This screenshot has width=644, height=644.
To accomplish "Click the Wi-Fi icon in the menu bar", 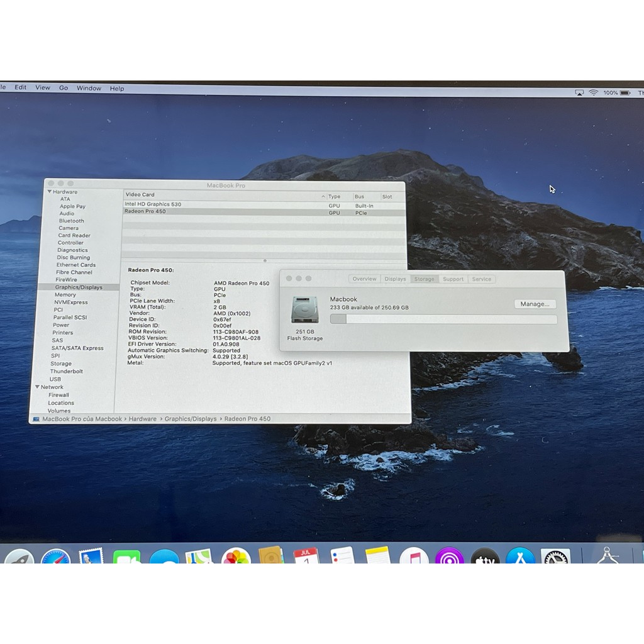I will point(594,92).
